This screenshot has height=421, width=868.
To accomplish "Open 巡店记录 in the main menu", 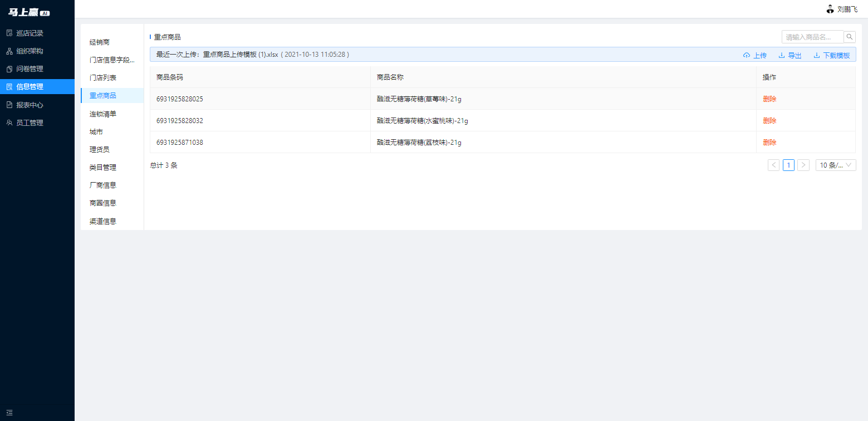I will point(37,33).
